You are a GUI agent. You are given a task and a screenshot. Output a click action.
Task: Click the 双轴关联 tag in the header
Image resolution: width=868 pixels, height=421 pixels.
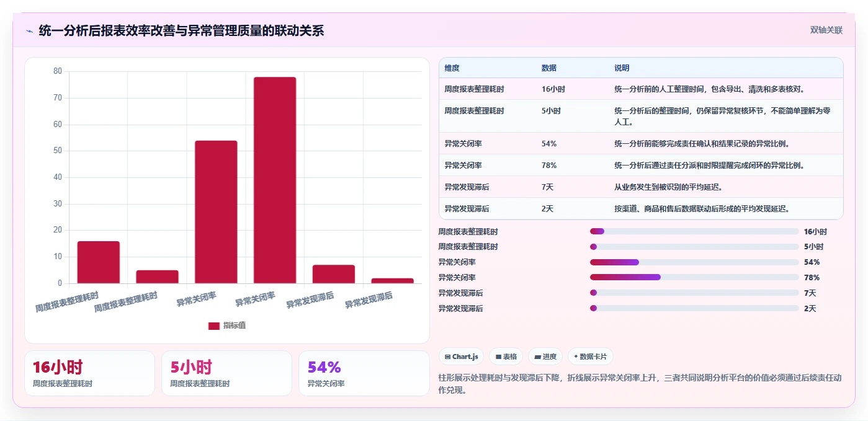click(x=826, y=30)
